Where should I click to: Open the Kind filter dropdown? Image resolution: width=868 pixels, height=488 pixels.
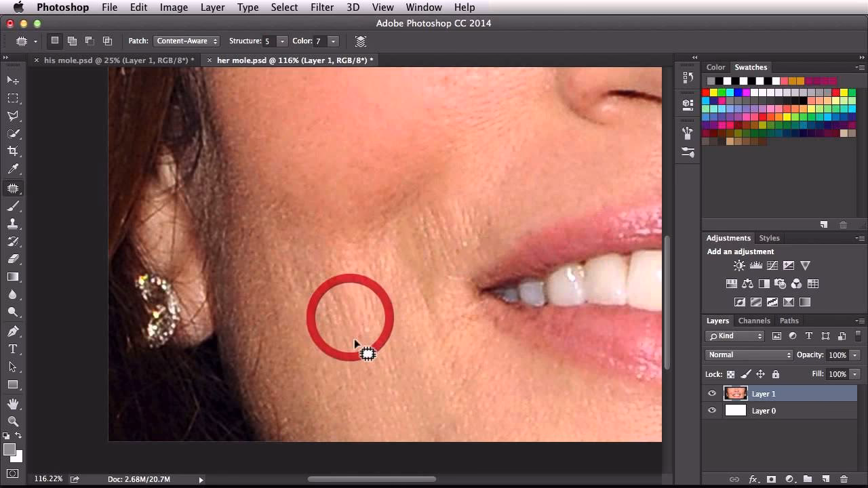pyautogui.click(x=734, y=335)
